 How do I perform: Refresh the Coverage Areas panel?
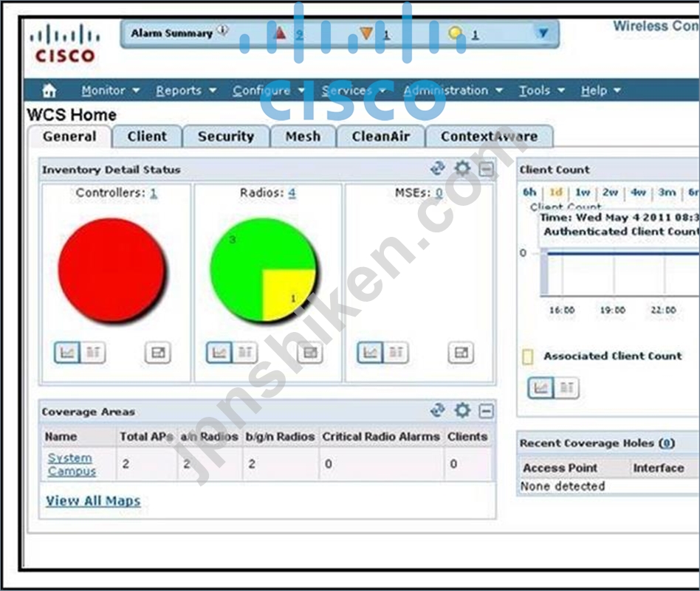click(x=437, y=410)
